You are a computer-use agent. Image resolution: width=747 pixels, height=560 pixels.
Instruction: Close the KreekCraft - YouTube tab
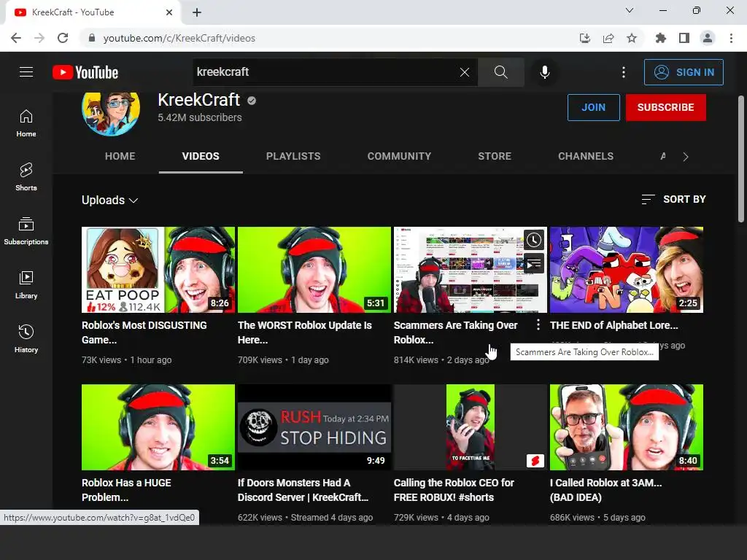coord(169,12)
